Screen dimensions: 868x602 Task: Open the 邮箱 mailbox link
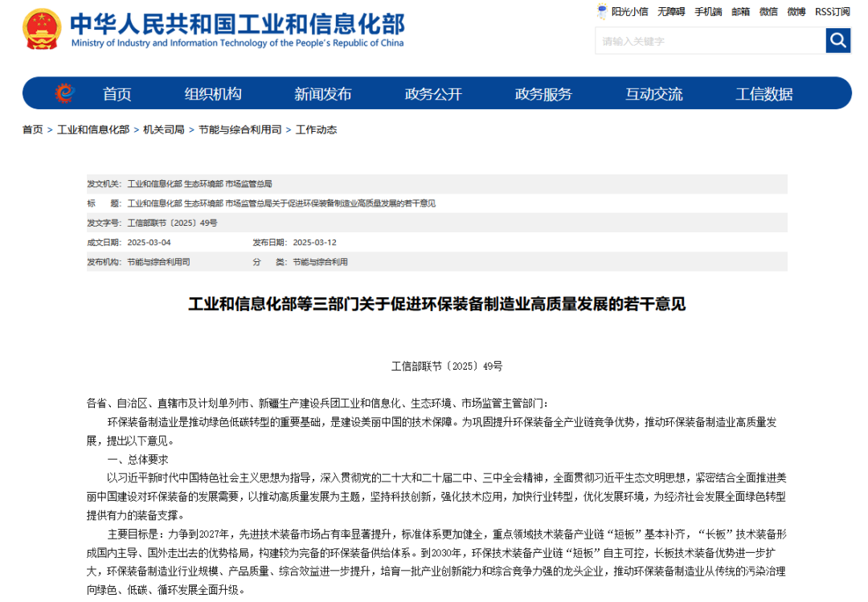[x=740, y=11]
